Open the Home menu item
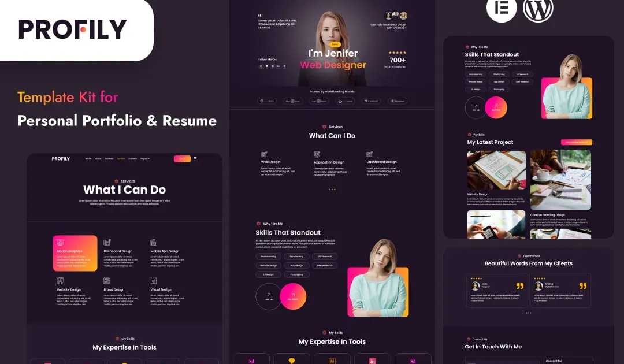The width and height of the screenshot is (624, 364). point(88,159)
